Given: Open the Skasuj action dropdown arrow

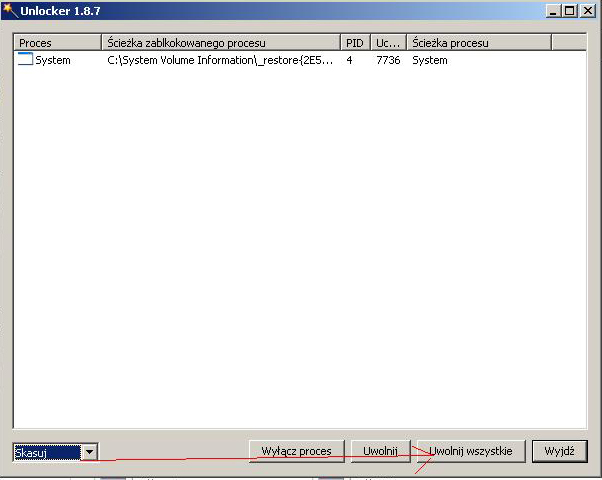Looking at the screenshot, I should point(89,452).
